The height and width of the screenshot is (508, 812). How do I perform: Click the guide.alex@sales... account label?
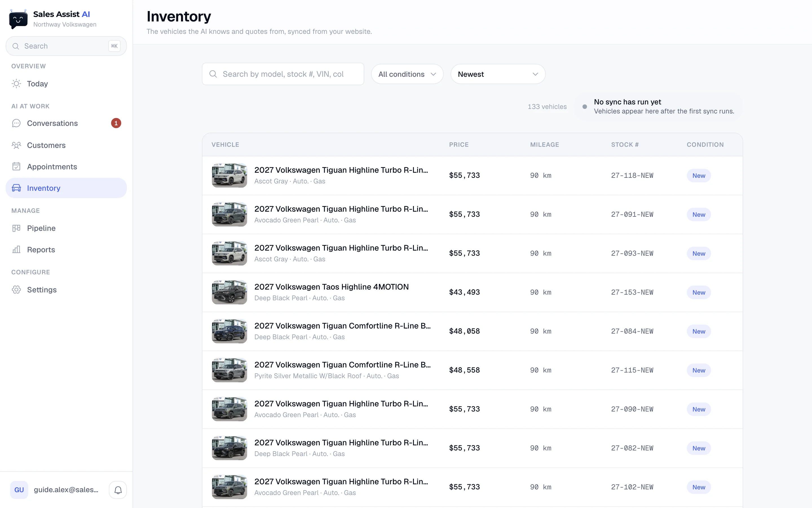pos(66,490)
